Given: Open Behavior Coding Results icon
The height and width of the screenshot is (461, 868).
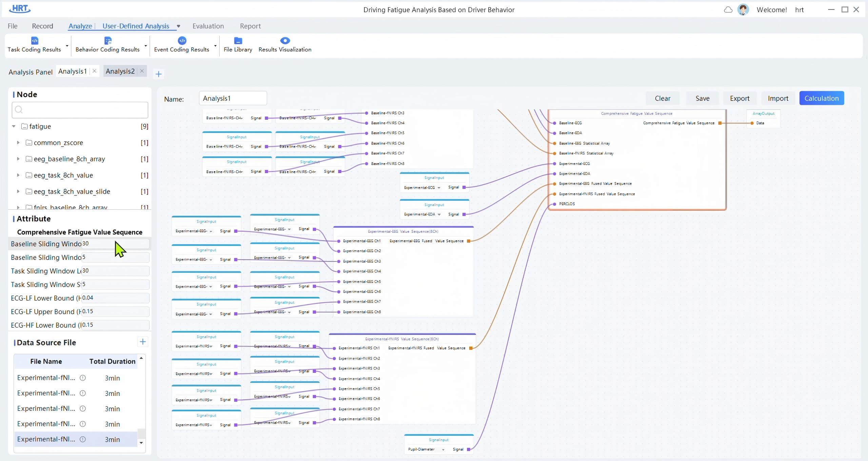Looking at the screenshot, I should [x=108, y=40].
